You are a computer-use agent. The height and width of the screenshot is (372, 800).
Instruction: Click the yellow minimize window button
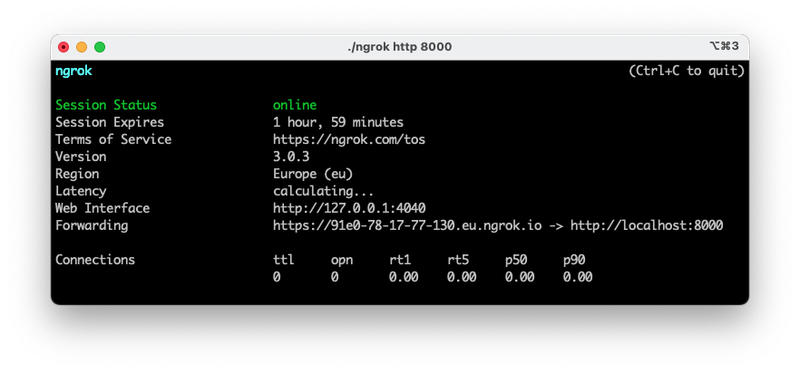pyautogui.click(x=82, y=47)
